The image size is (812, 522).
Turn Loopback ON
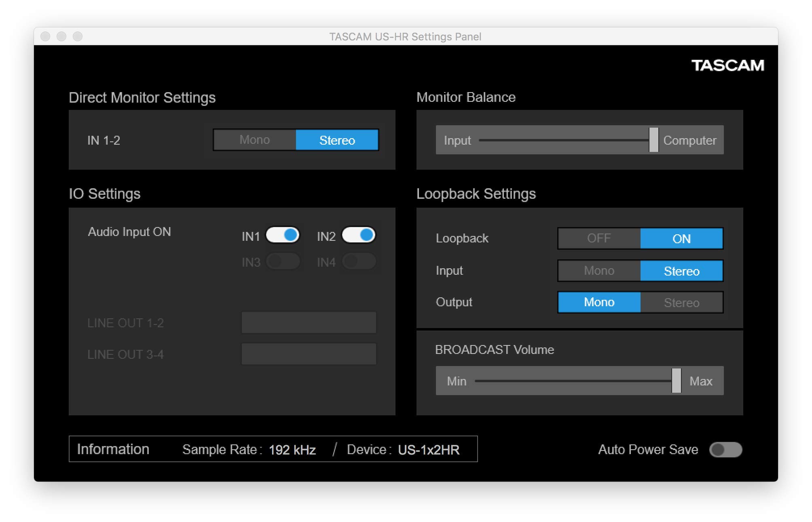click(681, 238)
